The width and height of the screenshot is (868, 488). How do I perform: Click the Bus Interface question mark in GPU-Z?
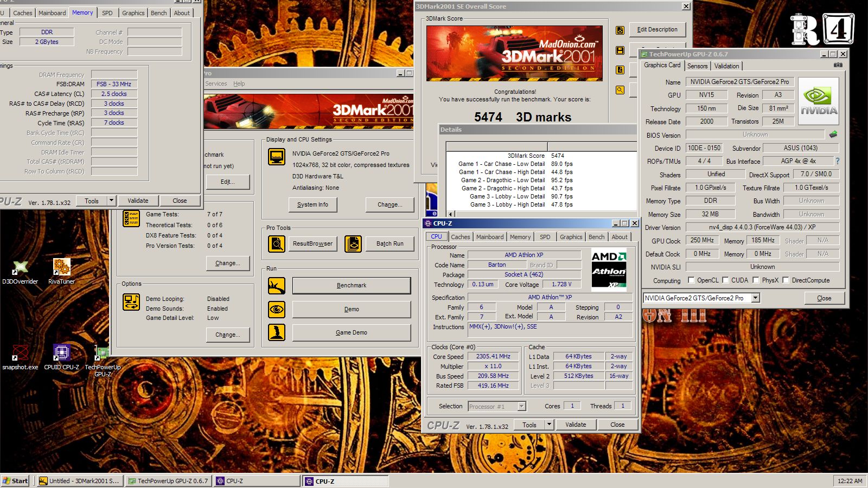click(838, 161)
